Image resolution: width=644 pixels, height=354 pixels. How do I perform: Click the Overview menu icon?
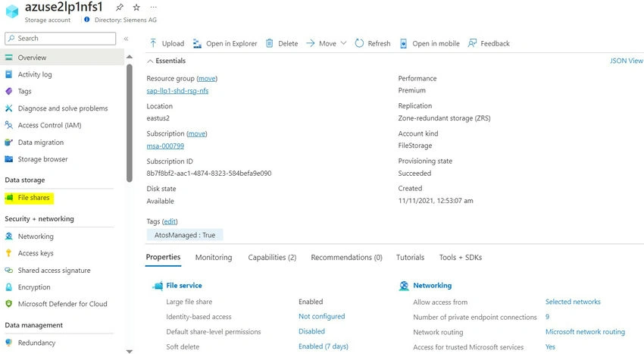[x=8, y=58]
